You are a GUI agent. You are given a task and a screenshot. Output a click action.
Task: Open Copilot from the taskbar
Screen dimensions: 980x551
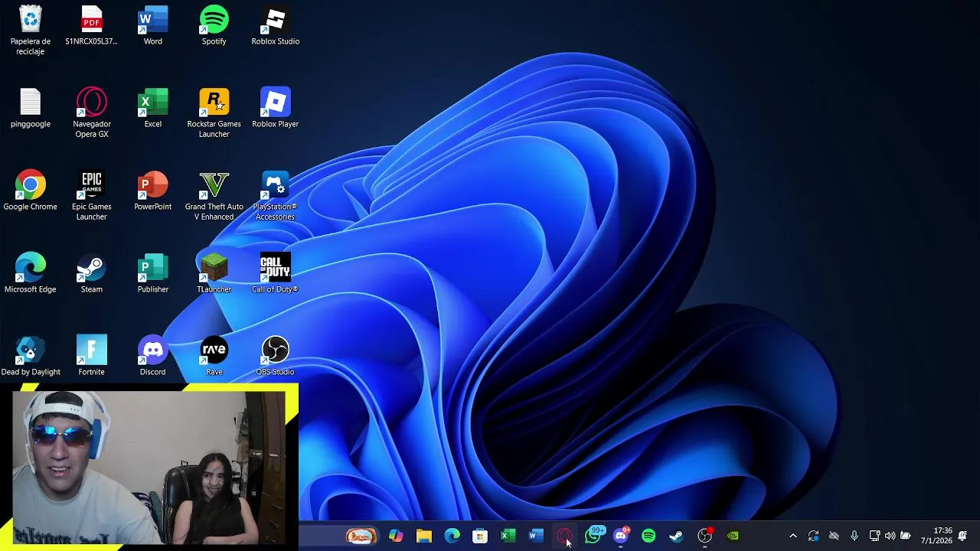[396, 536]
